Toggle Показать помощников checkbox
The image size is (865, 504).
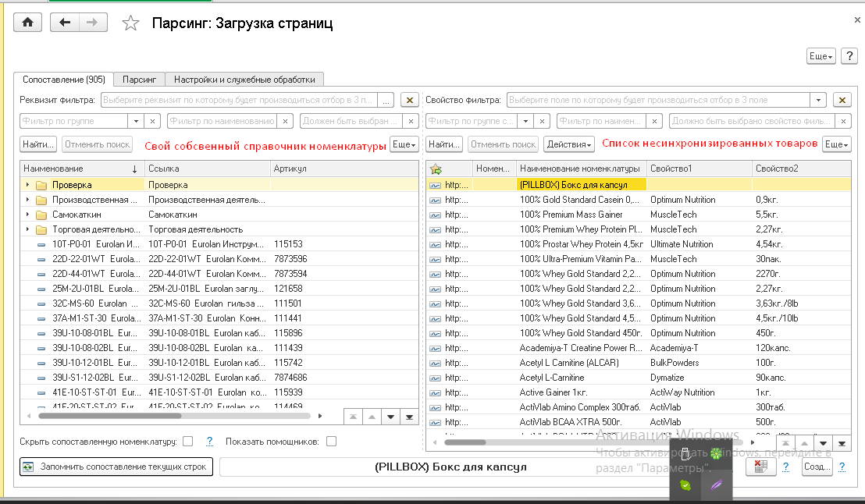coord(332,442)
